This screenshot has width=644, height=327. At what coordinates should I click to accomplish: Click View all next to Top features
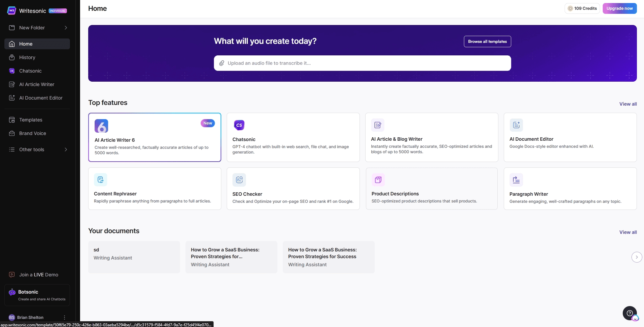pyautogui.click(x=628, y=104)
